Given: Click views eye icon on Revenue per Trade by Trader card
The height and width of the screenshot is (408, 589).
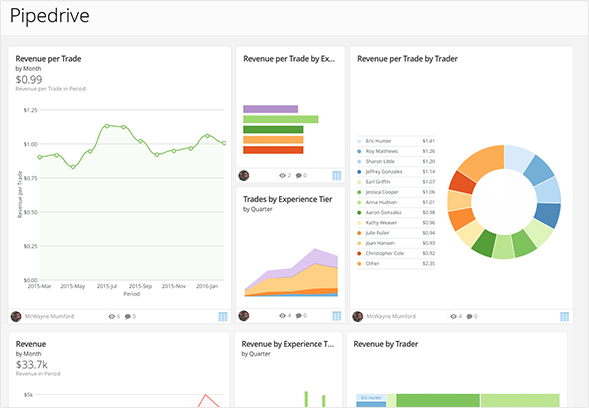Looking at the screenshot, I should 453,316.
